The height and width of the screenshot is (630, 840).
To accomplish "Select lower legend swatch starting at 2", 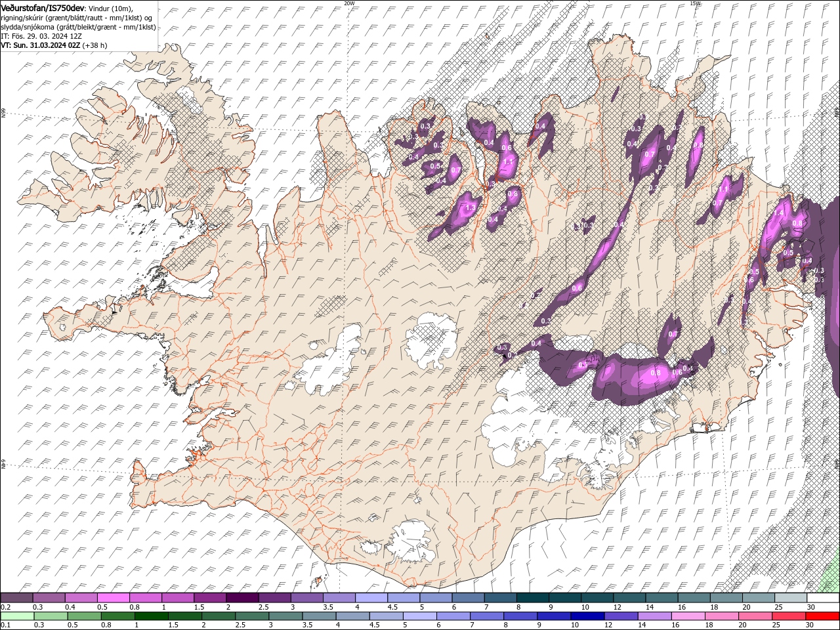I will click(218, 616).
